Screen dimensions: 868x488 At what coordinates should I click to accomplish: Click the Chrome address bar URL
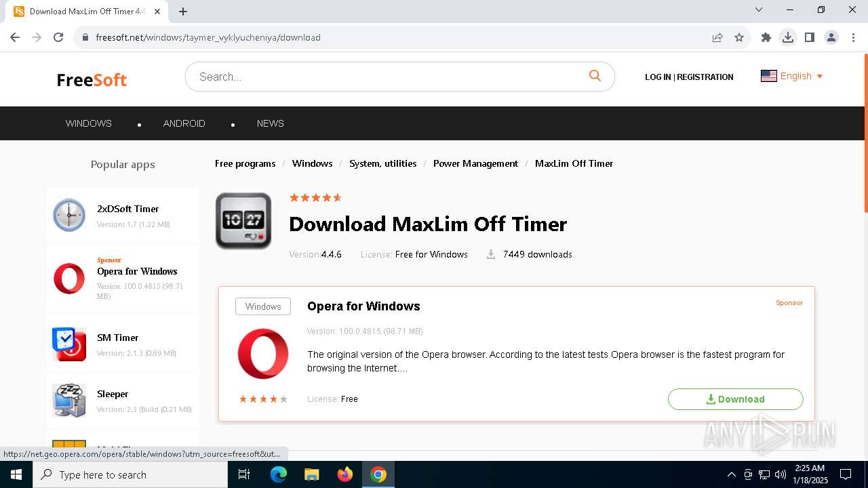tap(208, 37)
